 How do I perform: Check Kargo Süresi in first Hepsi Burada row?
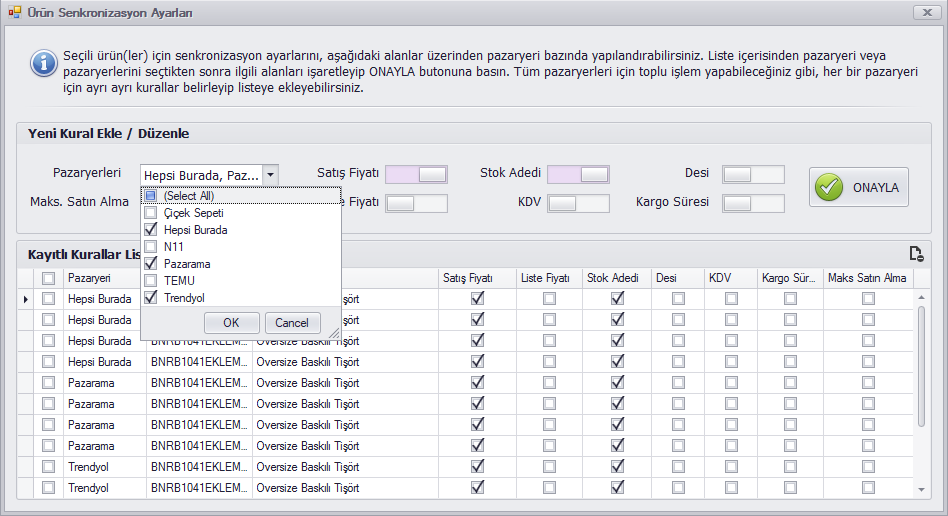point(790,299)
